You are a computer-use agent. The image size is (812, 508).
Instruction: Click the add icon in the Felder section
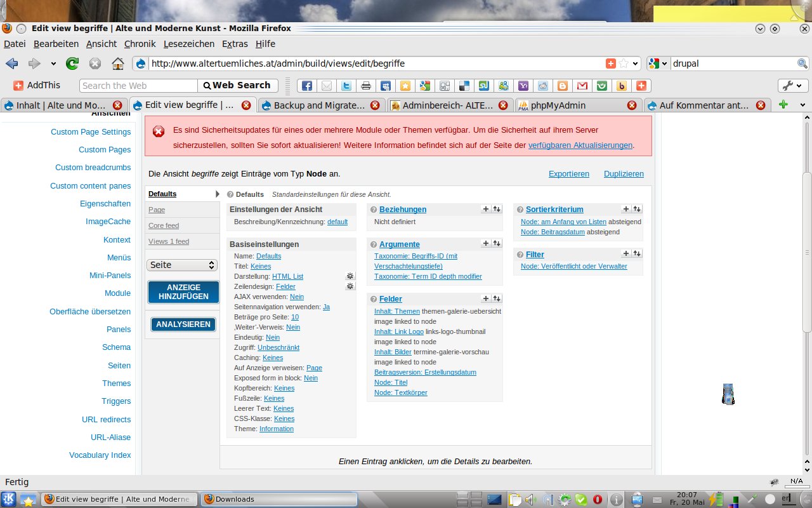(x=486, y=298)
